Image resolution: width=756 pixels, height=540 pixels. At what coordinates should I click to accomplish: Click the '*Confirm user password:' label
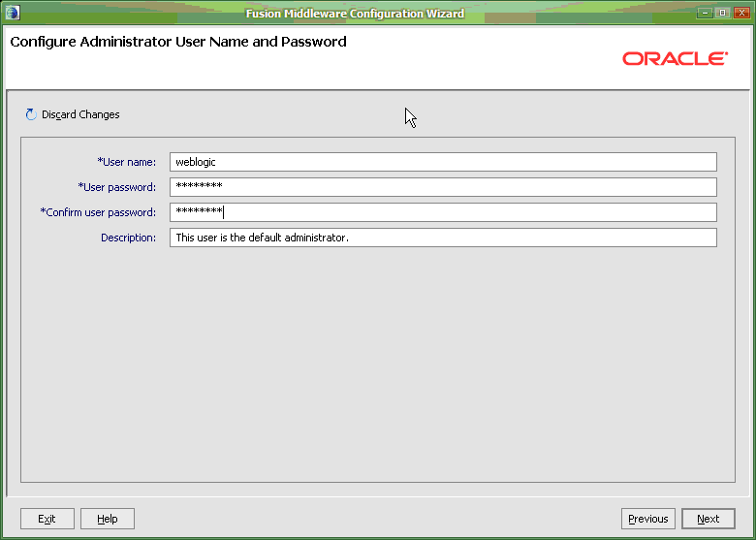click(x=98, y=212)
